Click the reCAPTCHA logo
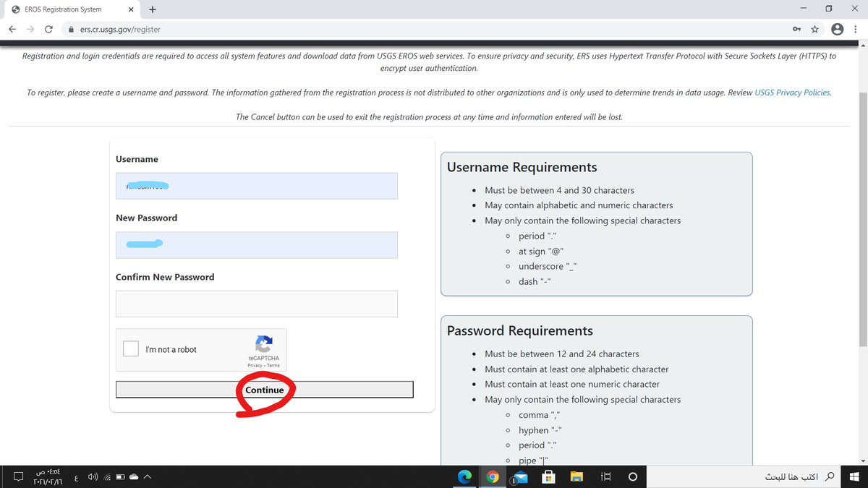The width and height of the screenshot is (868, 488). point(264,343)
